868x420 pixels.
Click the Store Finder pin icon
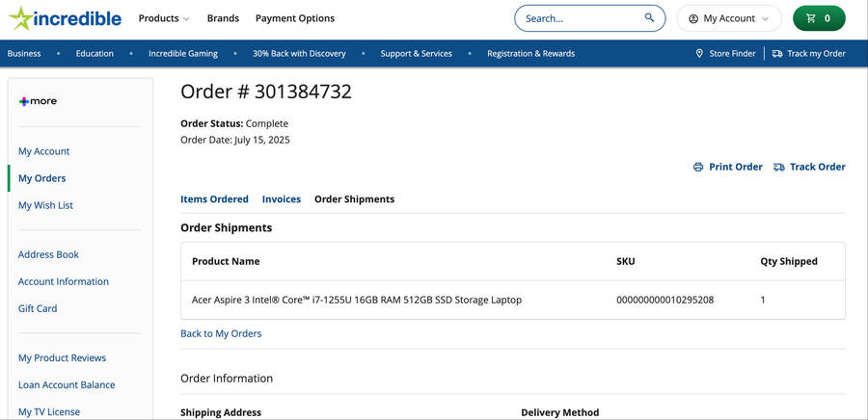(699, 54)
